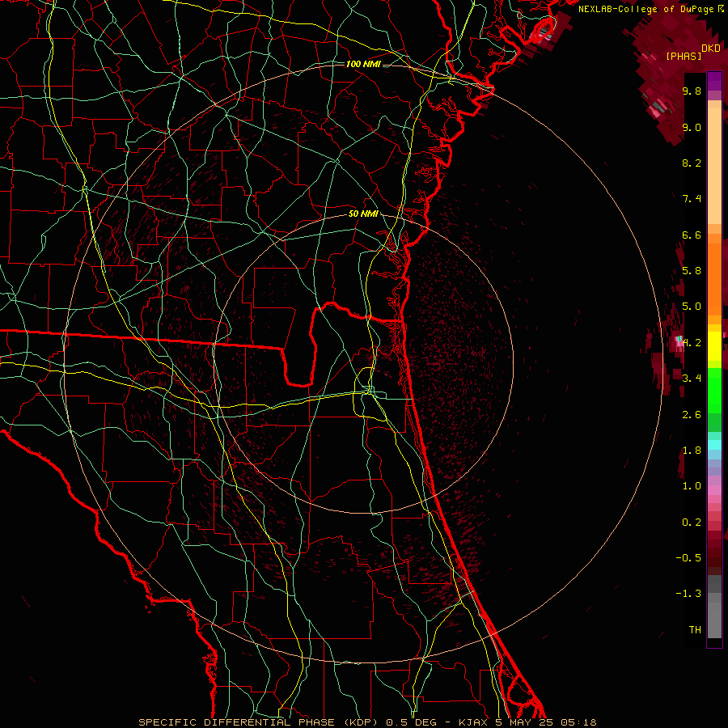Select the 1.8 scale value

pos(692,450)
